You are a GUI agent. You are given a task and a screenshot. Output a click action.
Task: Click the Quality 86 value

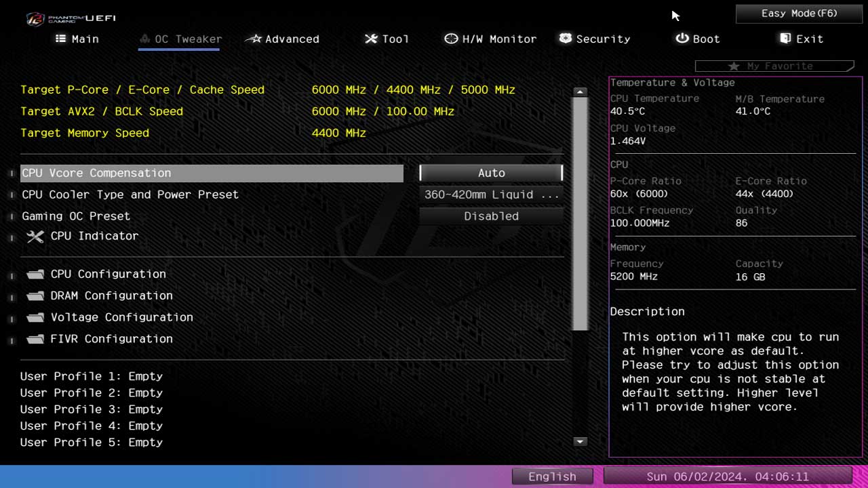pyautogui.click(x=741, y=223)
